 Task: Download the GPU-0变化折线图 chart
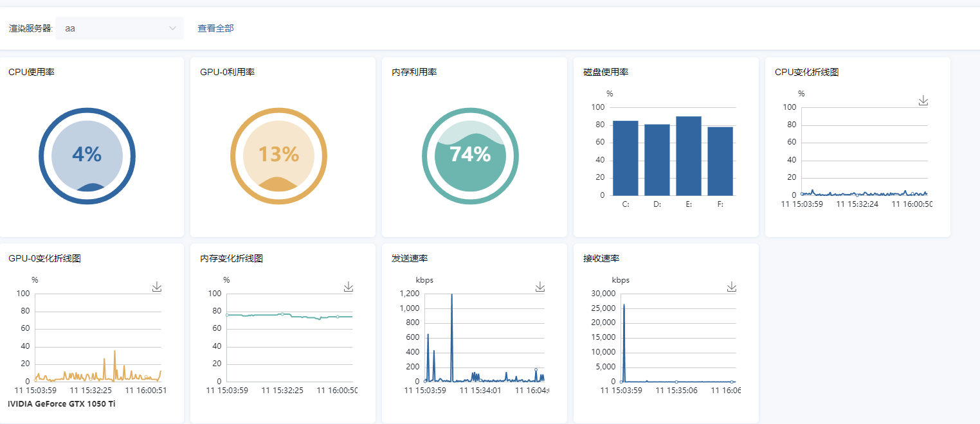[x=157, y=287]
